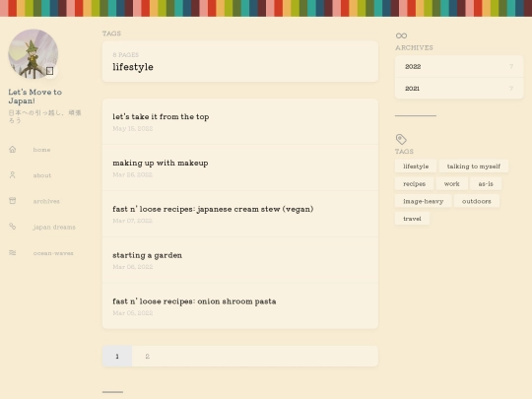This screenshot has width=532, height=399.
Task: Open 'japan dreams' menu item
Action: click(54, 227)
